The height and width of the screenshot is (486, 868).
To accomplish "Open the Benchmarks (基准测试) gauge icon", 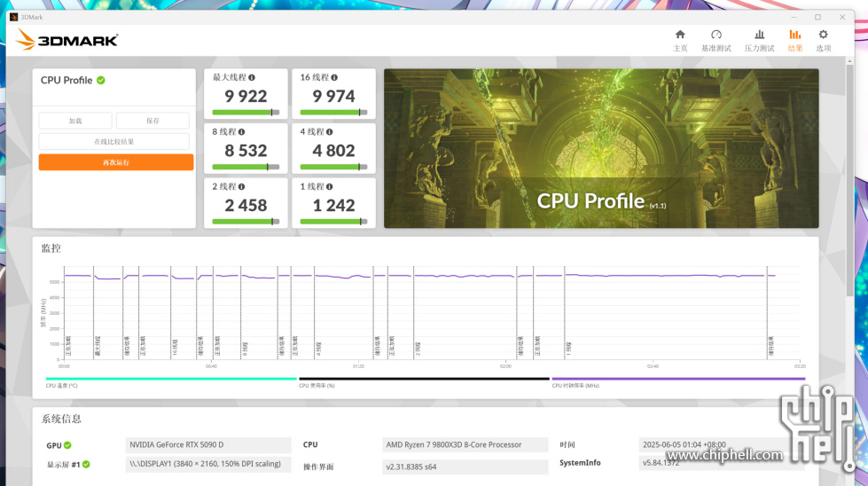I will coord(716,35).
